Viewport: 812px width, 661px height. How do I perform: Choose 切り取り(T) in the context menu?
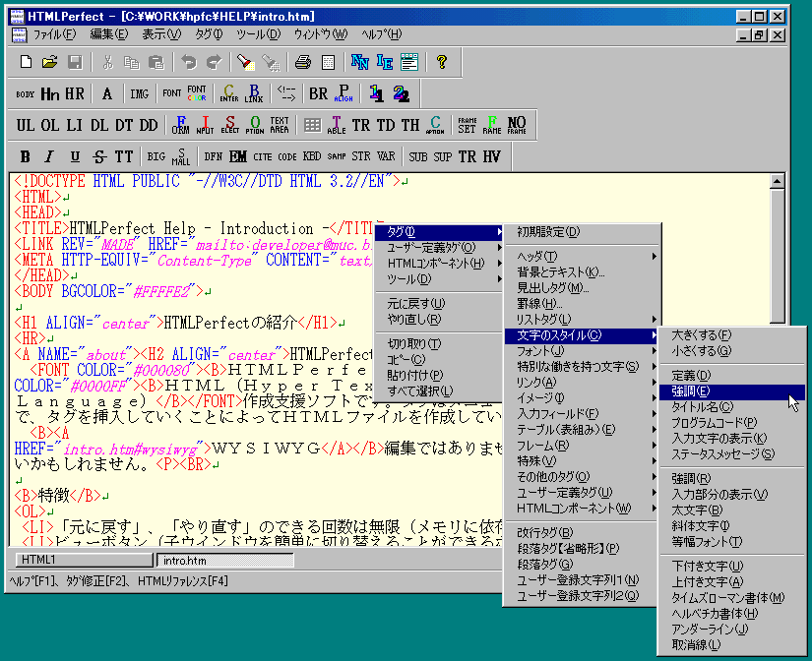click(438, 343)
